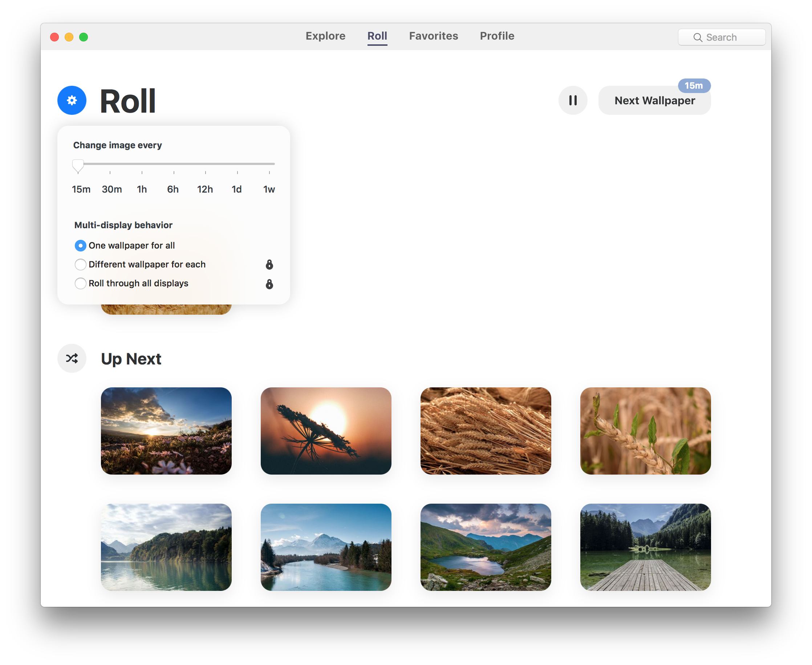Viewport: 812px width, 665px height.
Task: Click the Multi-display behavior label
Action: tap(123, 225)
